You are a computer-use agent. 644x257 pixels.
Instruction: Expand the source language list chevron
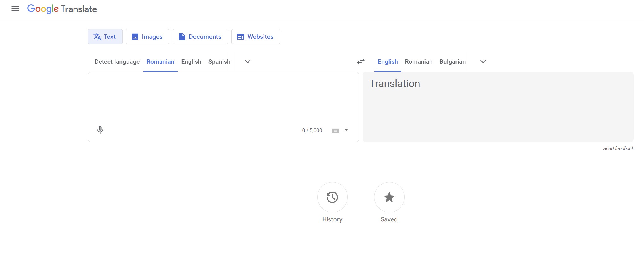pos(248,62)
